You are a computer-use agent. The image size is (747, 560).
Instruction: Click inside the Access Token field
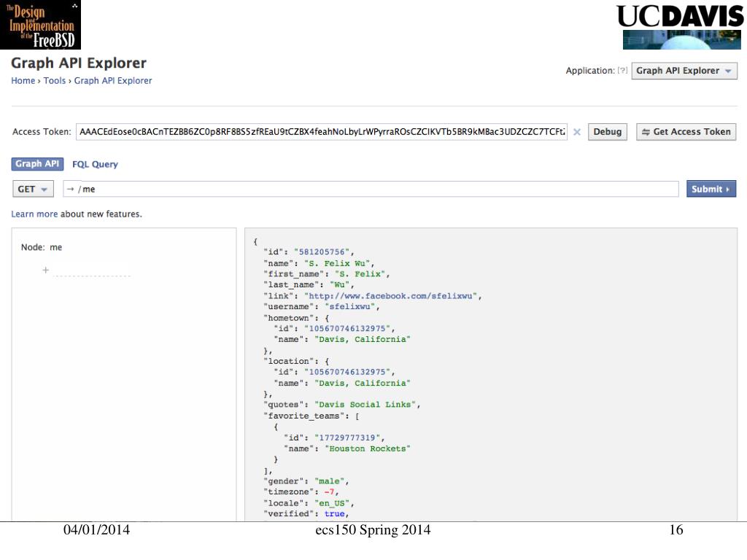322,132
